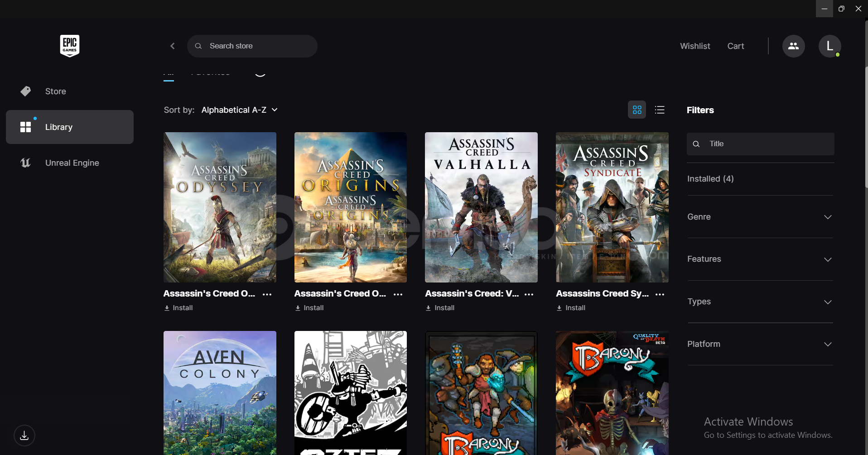This screenshot has width=868, height=455.
Task: Open more options for Assassins Creed Syndicate
Action: click(660, 294)
